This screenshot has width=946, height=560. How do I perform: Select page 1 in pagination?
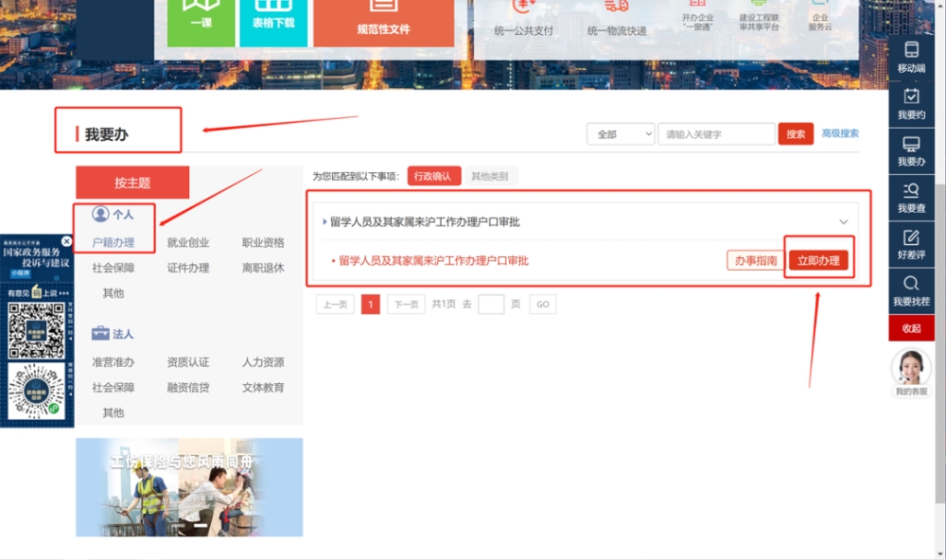pyautogui.click(x=371, y=305)
